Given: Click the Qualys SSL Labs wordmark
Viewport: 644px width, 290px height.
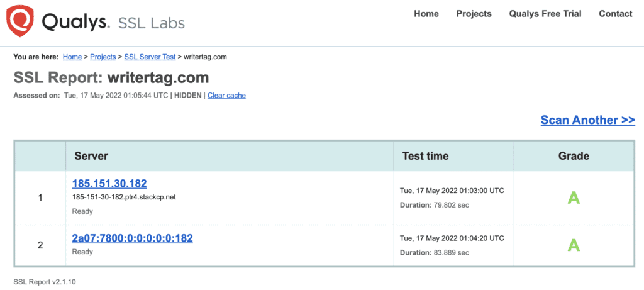Looking at the screenshot, I should coord(113,22).
